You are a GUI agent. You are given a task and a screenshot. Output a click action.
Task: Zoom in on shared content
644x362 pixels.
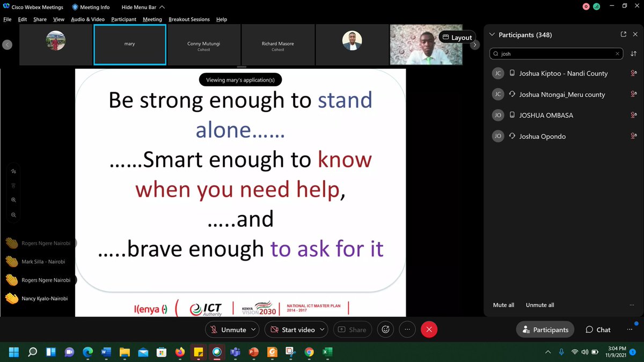click(13, 200)
